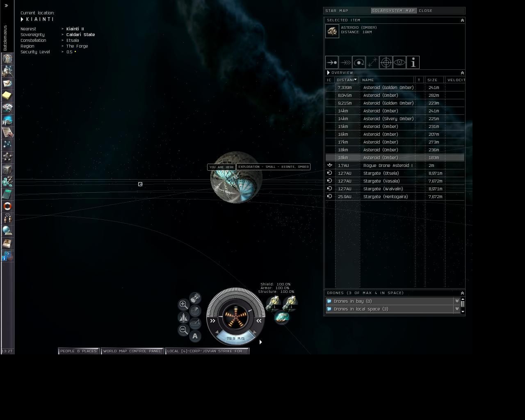
Task: Select the Stargate (Otsela) overview row
Action: pos(395,173)
